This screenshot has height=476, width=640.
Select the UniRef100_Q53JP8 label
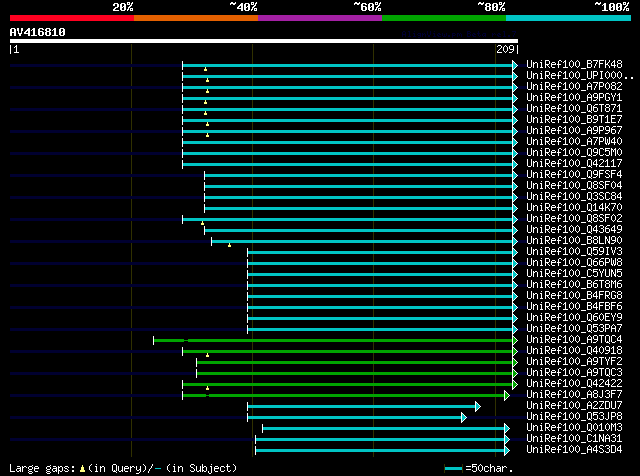(574, 417)
